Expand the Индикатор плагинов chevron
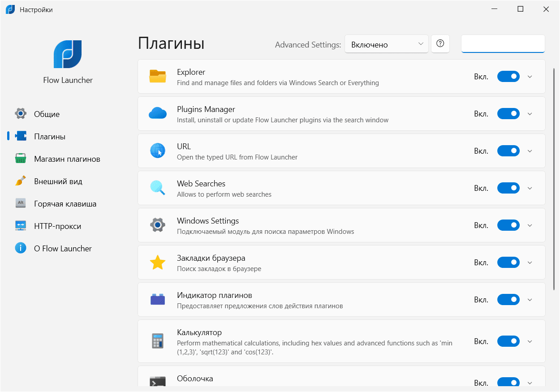560x392 pixels. [x=530, y=300]
